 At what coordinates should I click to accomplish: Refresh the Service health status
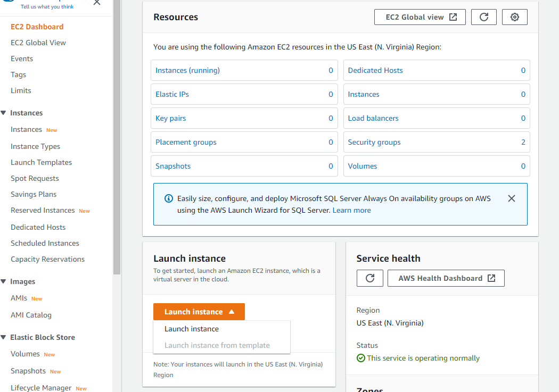pyautogui.click(x=369, y=278)
